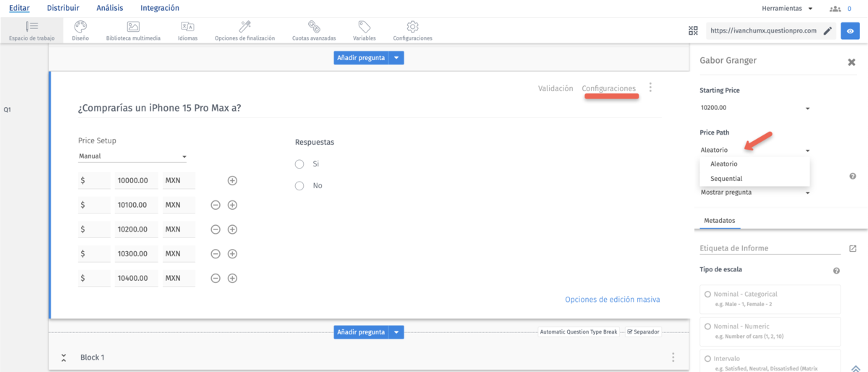Show help for Tipo de escala

tap(836, 271)
